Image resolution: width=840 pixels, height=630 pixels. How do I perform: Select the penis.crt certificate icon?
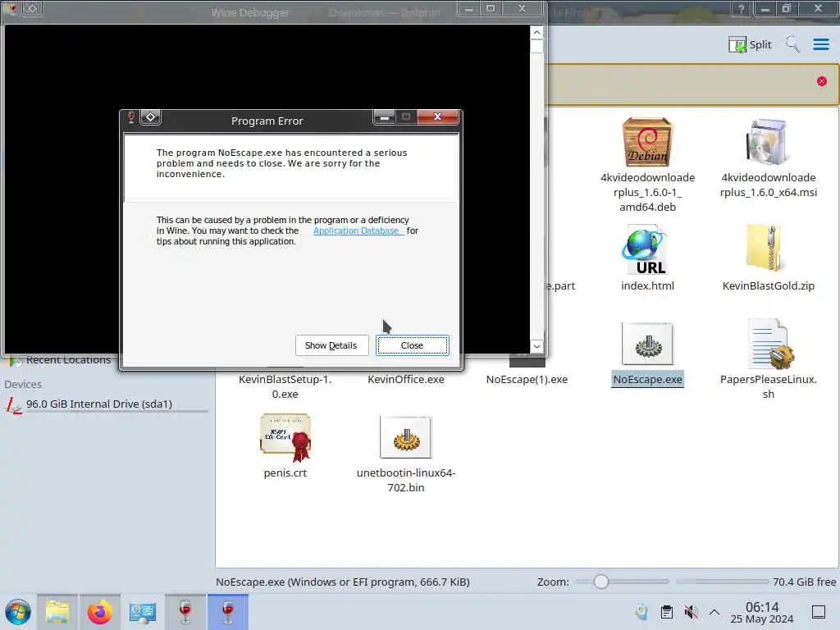(285, 437)
